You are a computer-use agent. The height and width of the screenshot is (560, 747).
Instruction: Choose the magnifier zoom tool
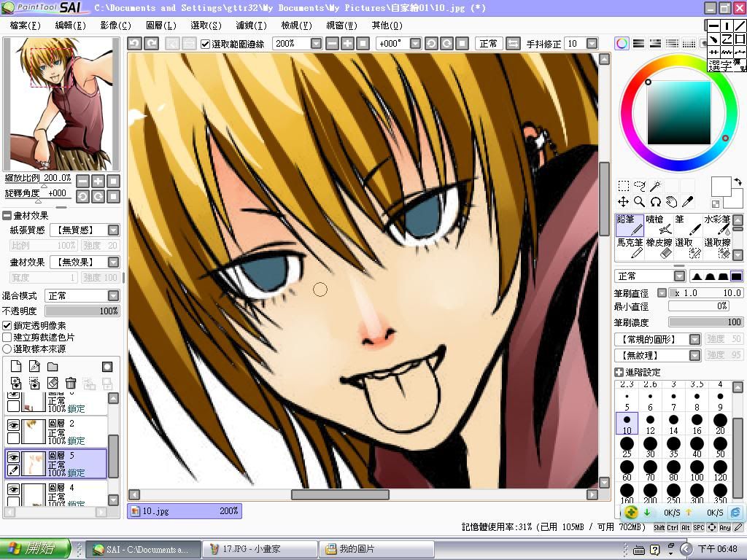pos(639,202)
